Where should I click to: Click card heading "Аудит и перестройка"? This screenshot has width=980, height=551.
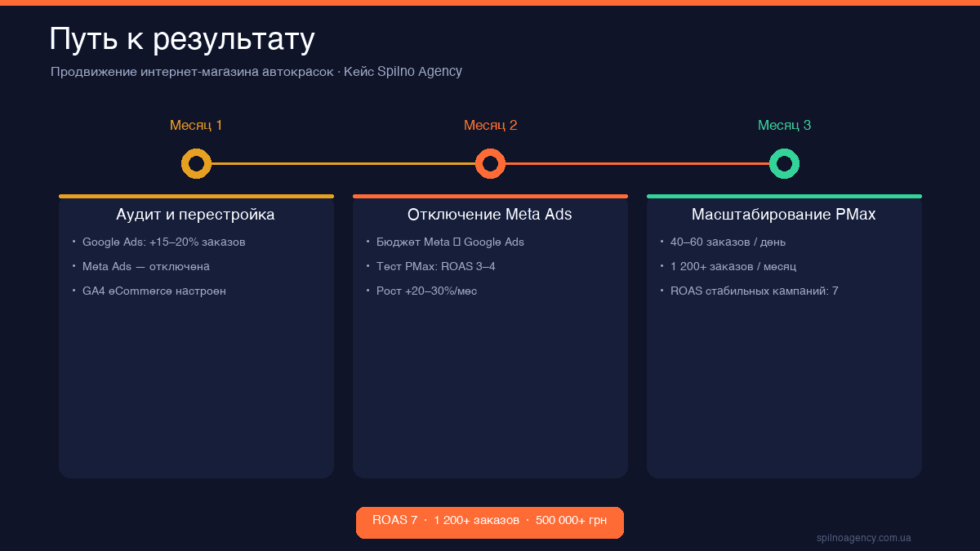click(x=195, y=215)
